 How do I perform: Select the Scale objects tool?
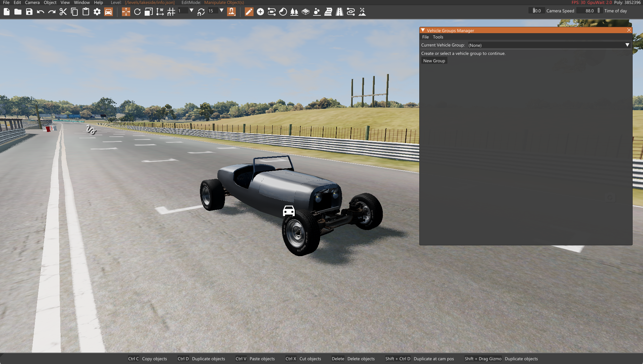(x=148, y=12)
